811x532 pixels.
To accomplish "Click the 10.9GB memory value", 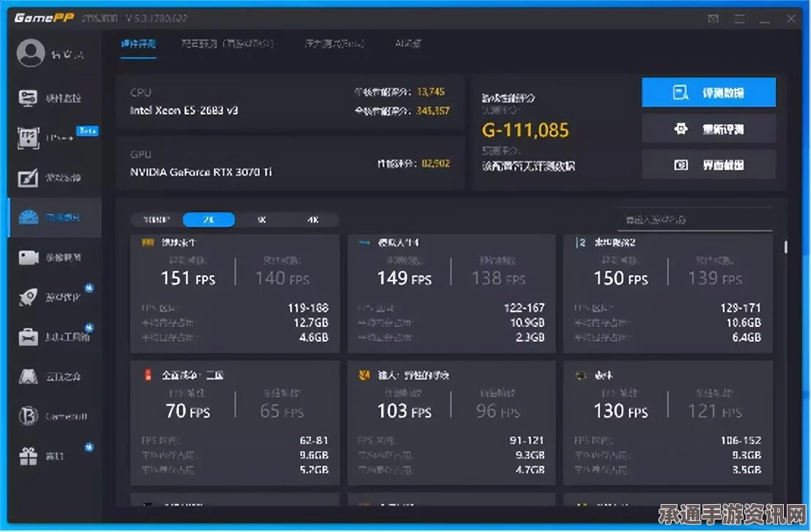I will [527, 322].
